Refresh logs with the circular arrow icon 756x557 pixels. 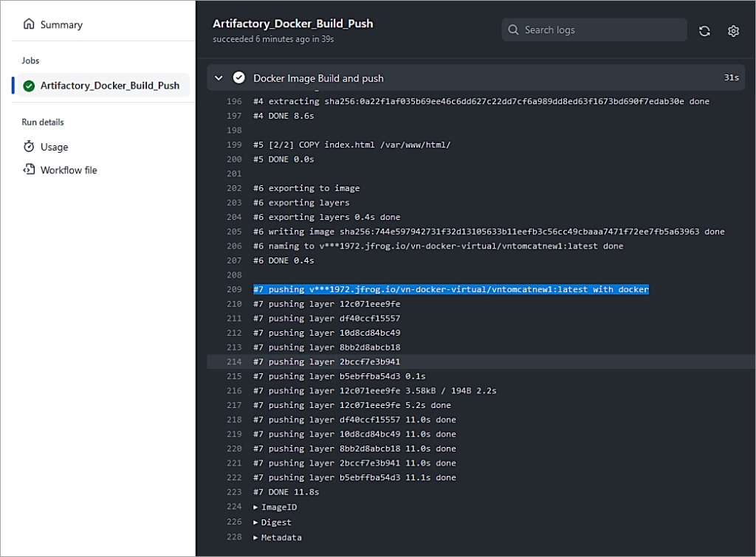[x=704, y=31]
